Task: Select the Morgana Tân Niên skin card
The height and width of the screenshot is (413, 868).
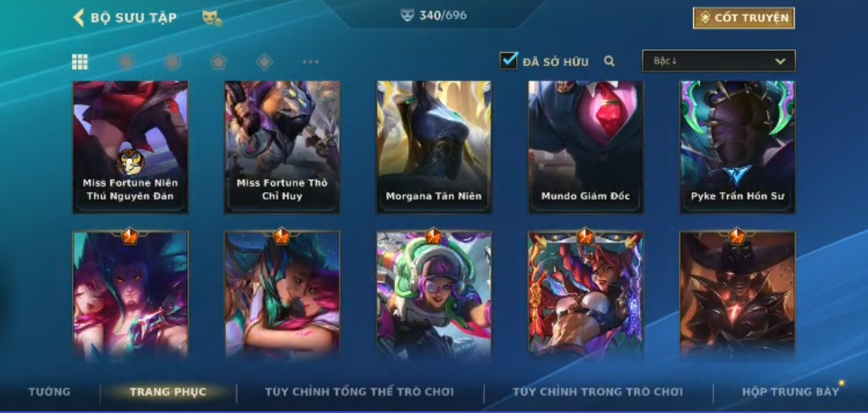Action: (x=433, y=147)
